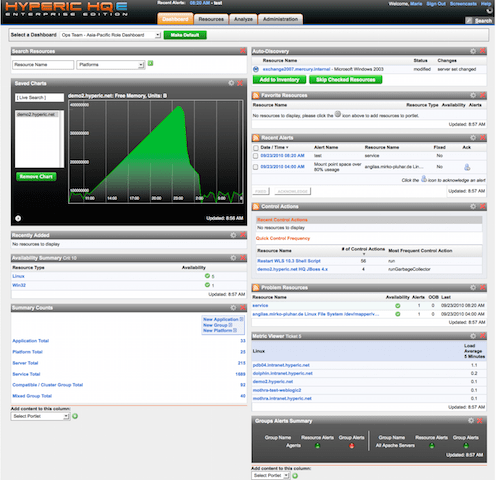Switch to Resources tab
Screen dimensions: 496x480
tap(211, 19)
